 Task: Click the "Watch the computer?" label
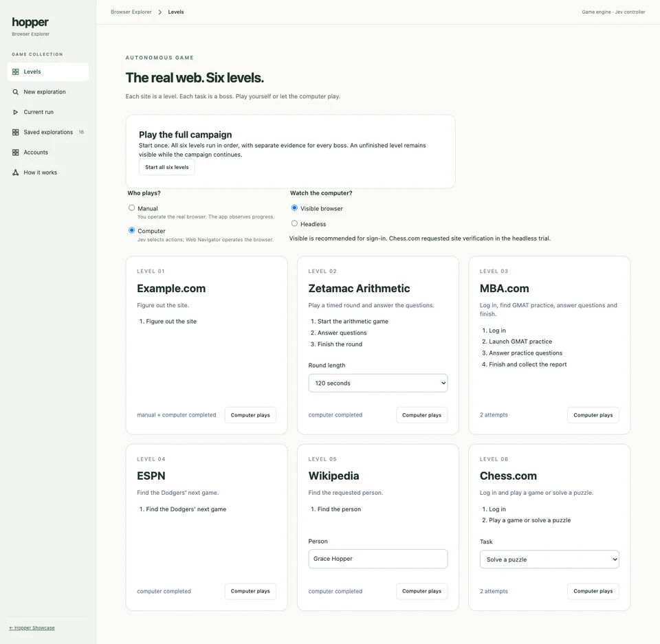pyautogui.click(x=321, y=193)
